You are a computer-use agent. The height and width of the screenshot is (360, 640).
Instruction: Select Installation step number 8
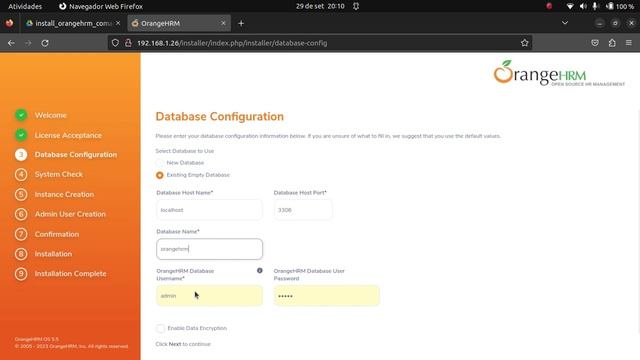(x=53, y=254)
